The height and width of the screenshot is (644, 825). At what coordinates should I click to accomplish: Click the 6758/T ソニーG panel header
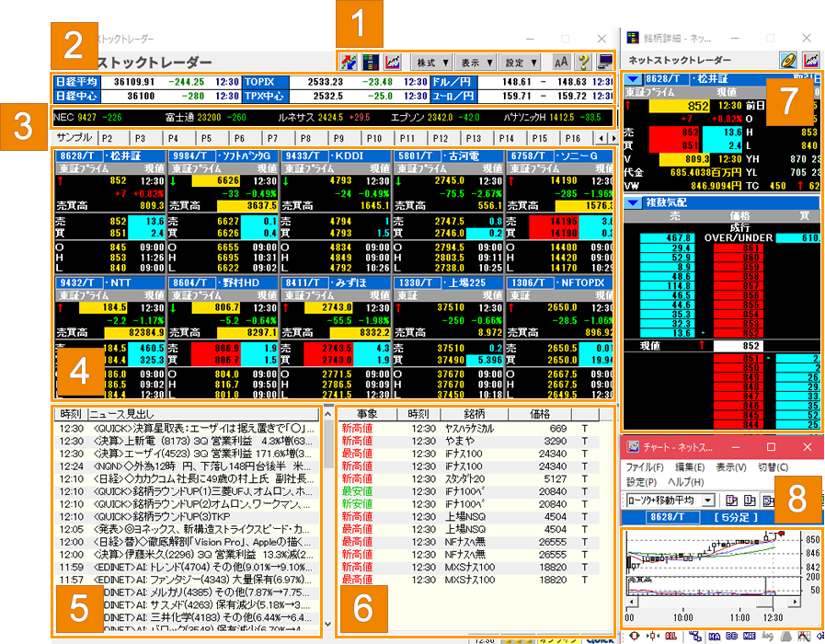tap(560, 155)
